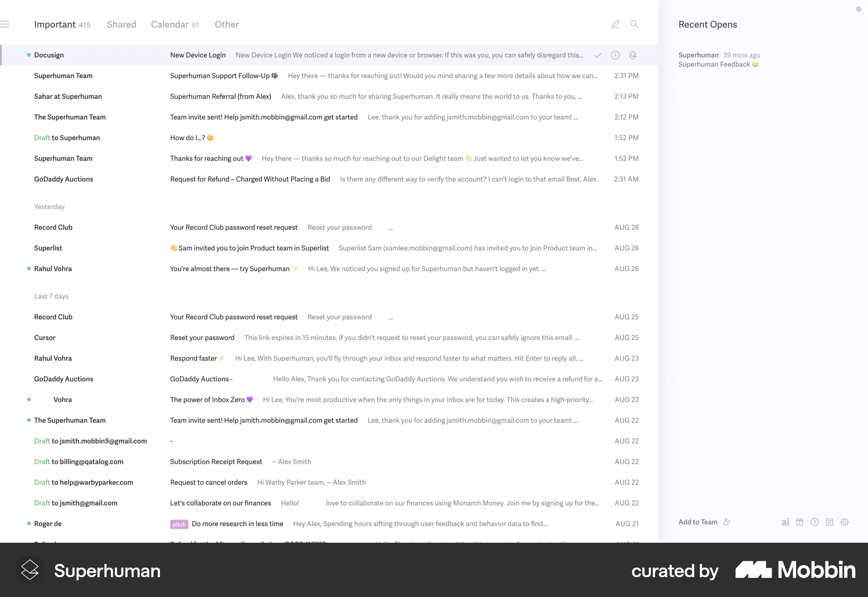
Task: Open draft How do I...? to Superhuman
Action: point(330,137)
